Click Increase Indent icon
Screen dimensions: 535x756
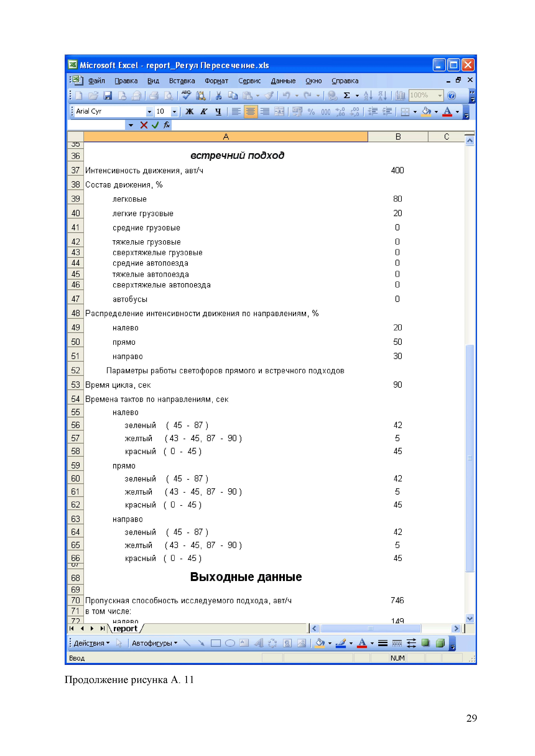pyautogui.click(x=387, y=112)
